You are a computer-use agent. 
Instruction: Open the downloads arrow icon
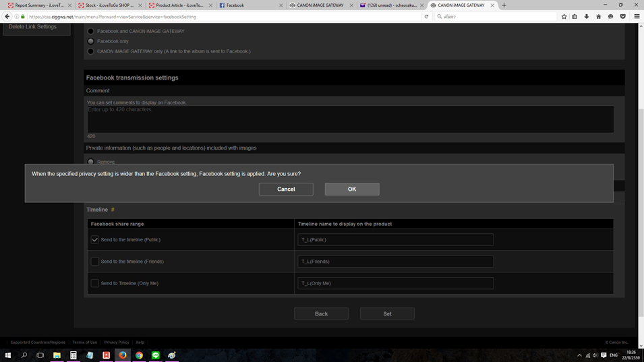click(x=587, y=17)
